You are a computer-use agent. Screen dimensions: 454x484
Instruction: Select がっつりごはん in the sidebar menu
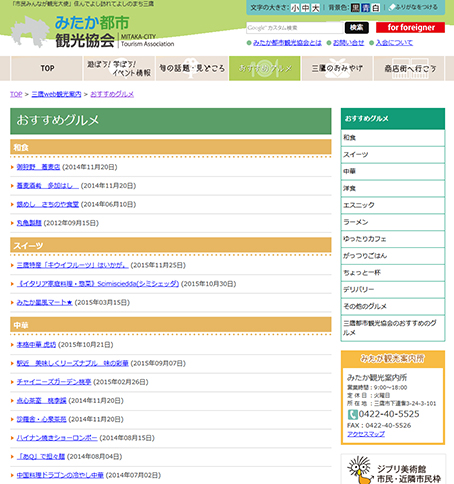393,256
